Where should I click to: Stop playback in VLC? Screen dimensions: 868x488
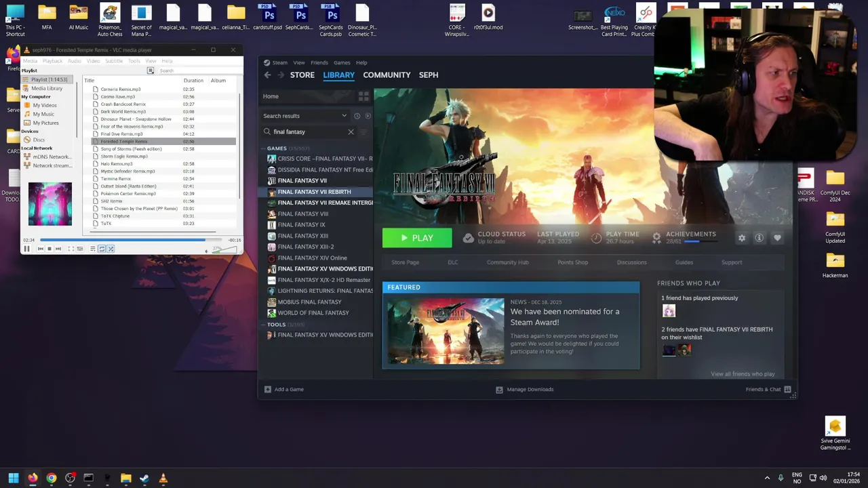click(49, 249)
